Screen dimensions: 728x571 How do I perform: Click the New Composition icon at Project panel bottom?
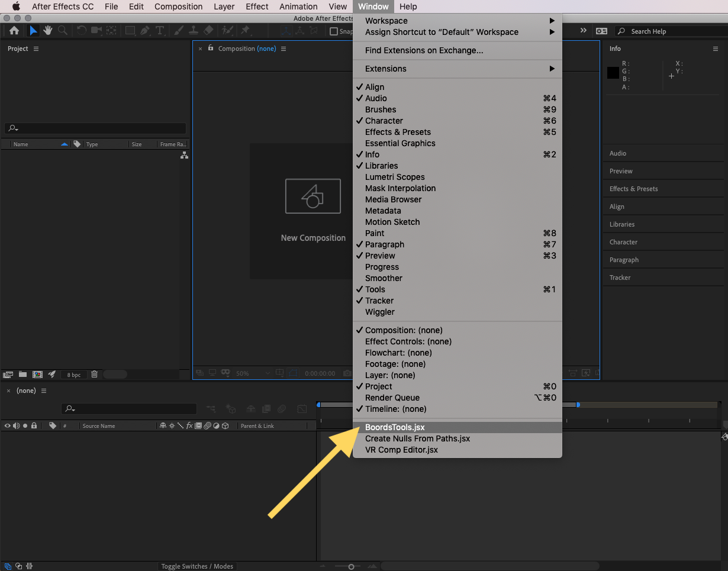pos(37,374)
